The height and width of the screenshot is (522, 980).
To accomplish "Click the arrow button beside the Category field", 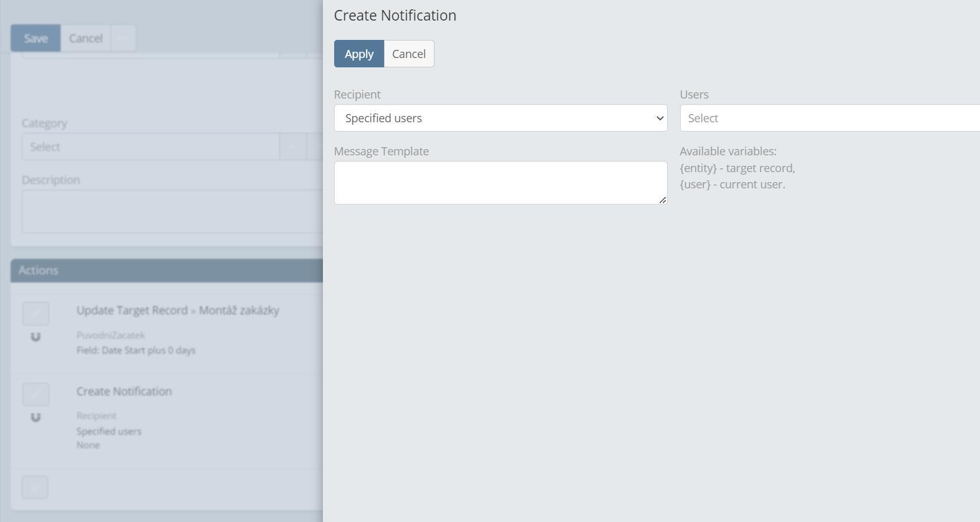I will coord(292,147).
